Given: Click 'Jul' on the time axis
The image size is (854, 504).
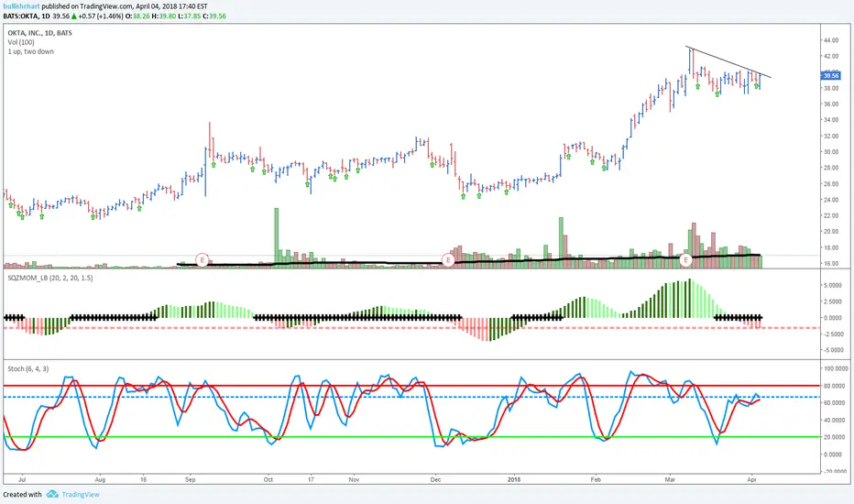Looking at the screenshot, I should tap(22, 479).
